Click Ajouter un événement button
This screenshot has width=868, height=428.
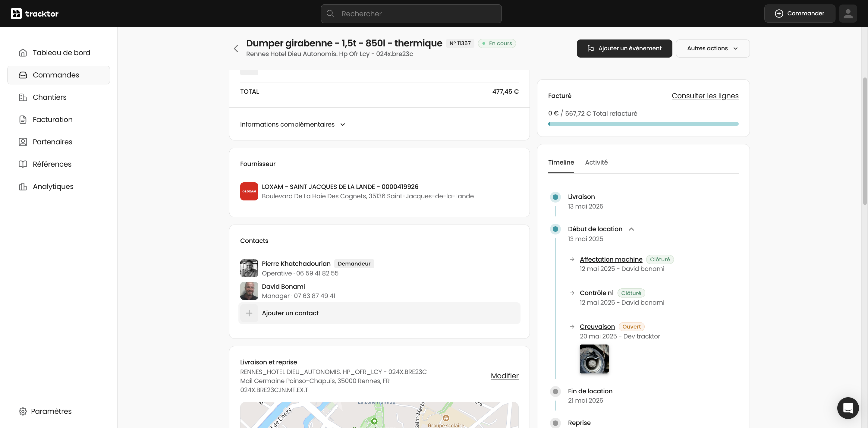click(x=624, y=49)
